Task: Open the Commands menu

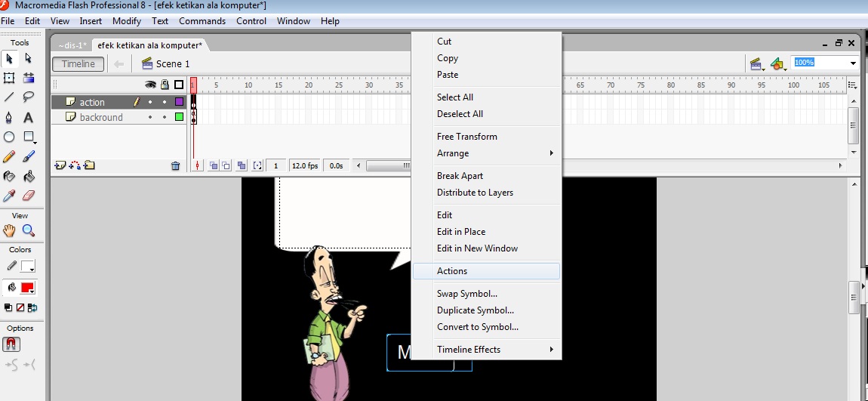Action: coord(202,21)
